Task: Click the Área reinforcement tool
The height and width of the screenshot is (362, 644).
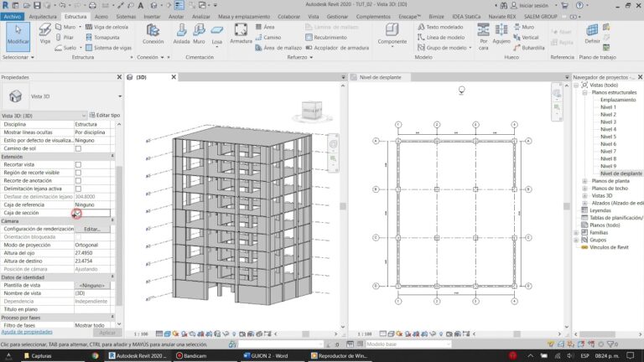Action: (265, 27)
